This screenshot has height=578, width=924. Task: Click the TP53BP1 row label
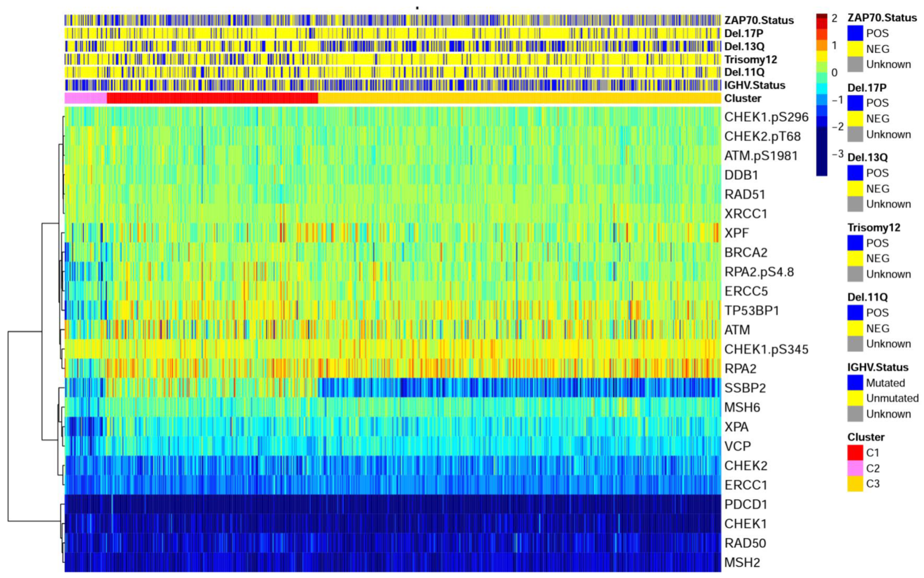coord(751,311)
